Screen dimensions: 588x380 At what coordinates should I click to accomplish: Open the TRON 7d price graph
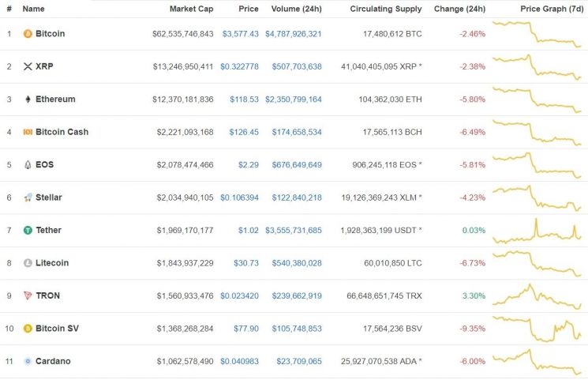(x=537, y=296)
